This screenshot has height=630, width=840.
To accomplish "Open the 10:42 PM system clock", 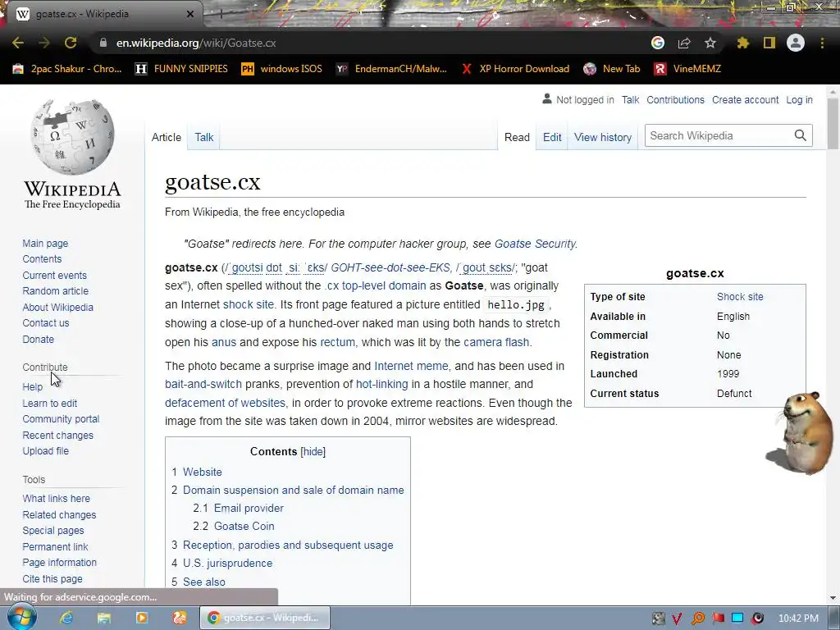I will 798,619.
